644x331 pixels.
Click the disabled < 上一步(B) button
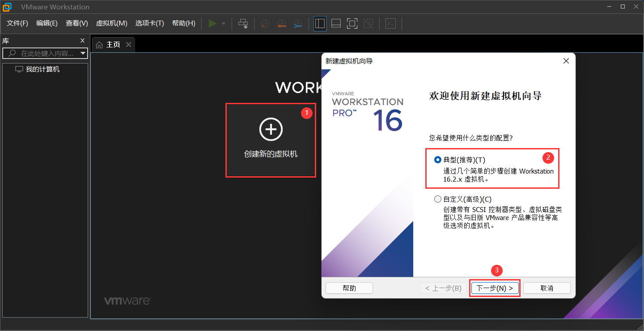point(443,288)
